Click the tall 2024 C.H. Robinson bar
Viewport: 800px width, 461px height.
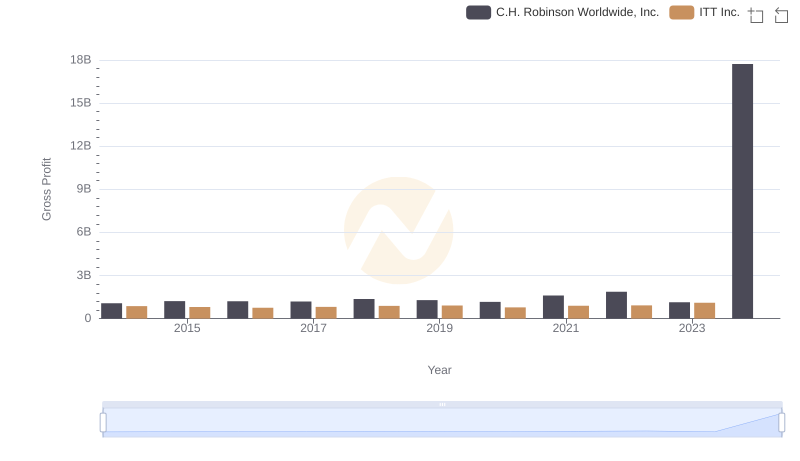(x=742, y=191)
